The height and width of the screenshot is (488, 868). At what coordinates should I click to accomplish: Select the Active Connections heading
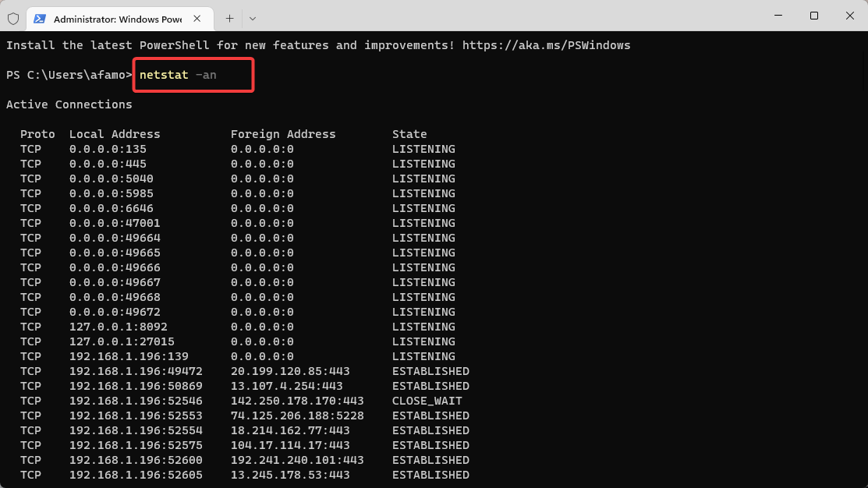point(69,104)
